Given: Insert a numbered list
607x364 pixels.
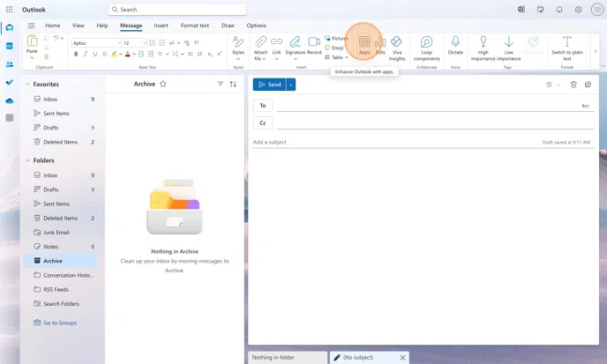Looking at the screenshot, I should (x=162, y=43).
